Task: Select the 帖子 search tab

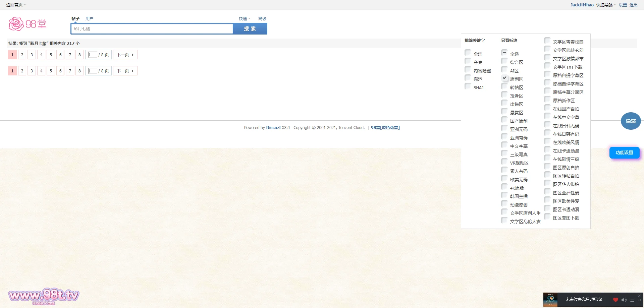Action: tap(75, 19)
